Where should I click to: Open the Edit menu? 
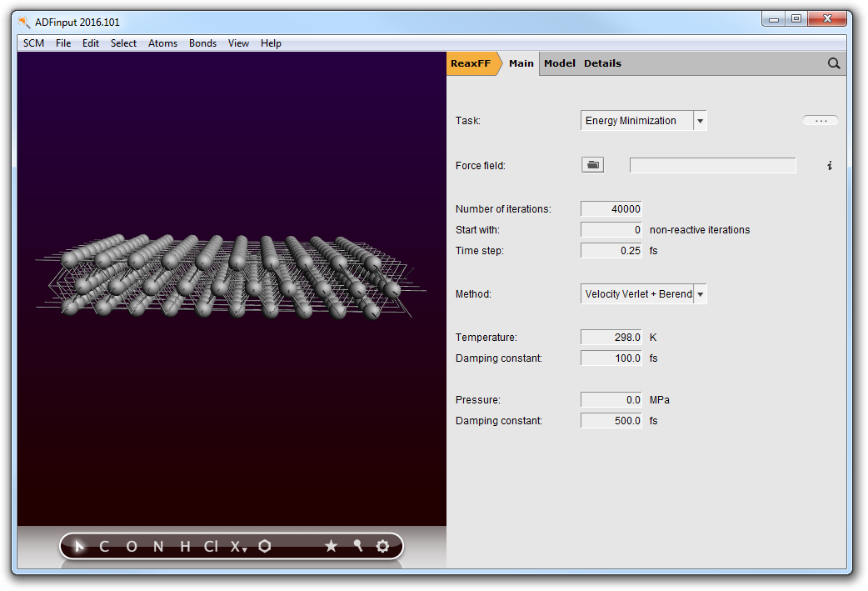click(x=90, y=43)
